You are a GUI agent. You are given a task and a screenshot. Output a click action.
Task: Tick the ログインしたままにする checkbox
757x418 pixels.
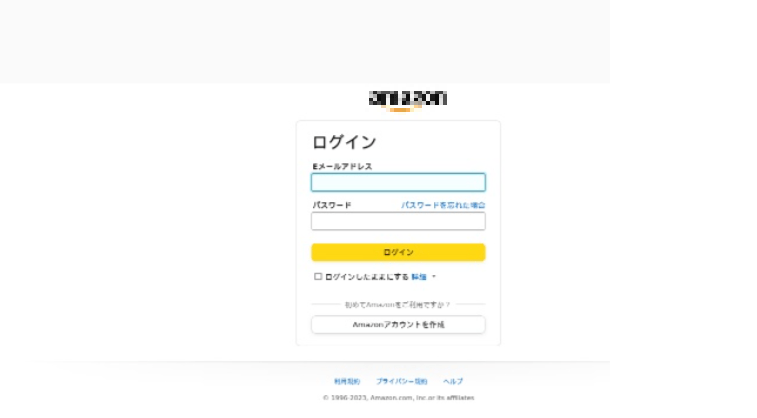pyautogui.click(x=318, y=276)
